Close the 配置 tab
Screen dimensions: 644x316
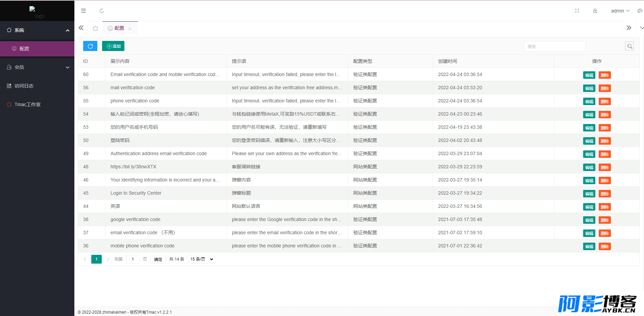(x=130, y=29)
